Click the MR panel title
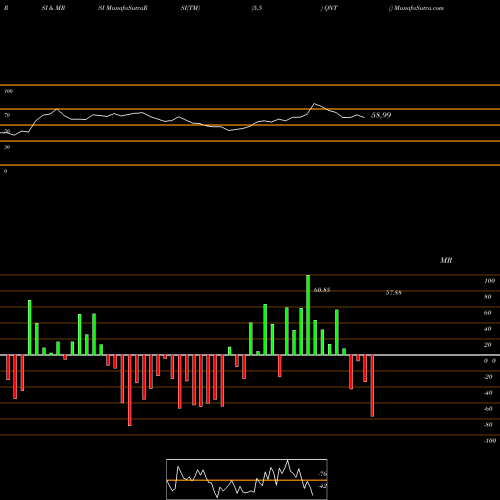 446,260
